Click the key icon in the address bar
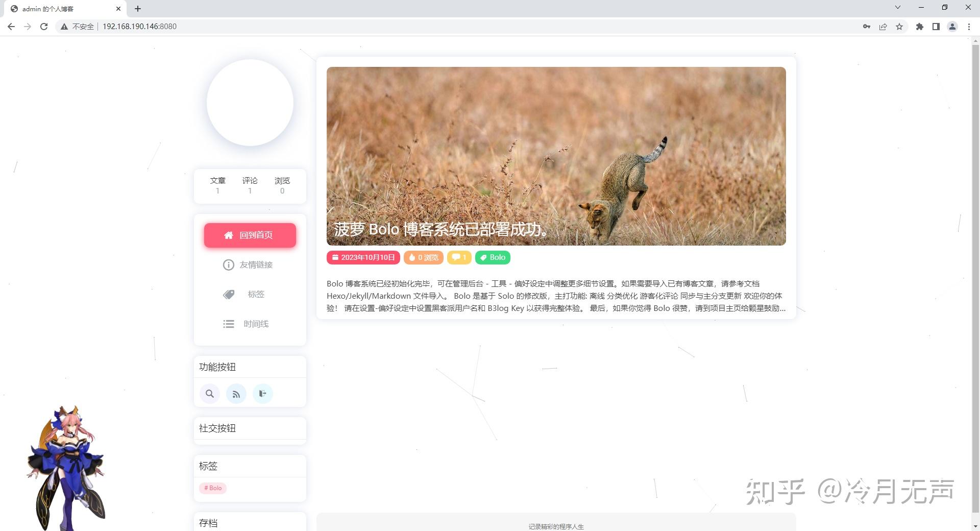Image resolution: width=980 pixels, height=531 pixels. (x=867, y=27)
